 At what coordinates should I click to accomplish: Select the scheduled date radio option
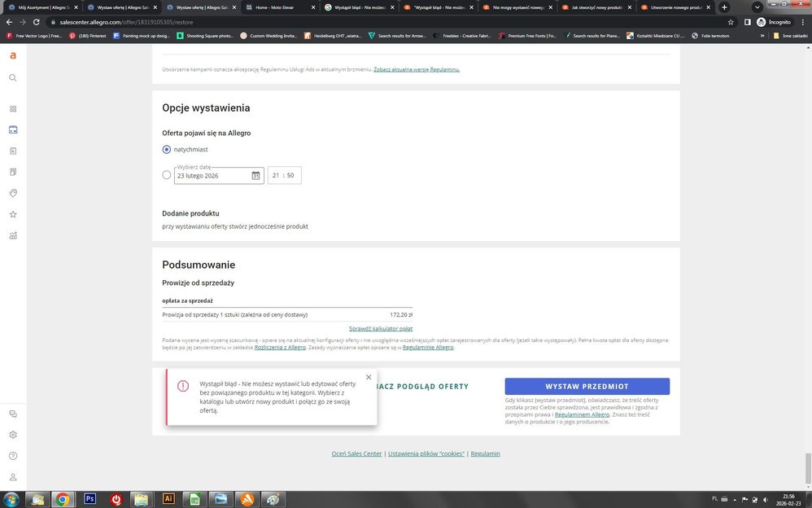pyautogui.click(x=167, y=175)
